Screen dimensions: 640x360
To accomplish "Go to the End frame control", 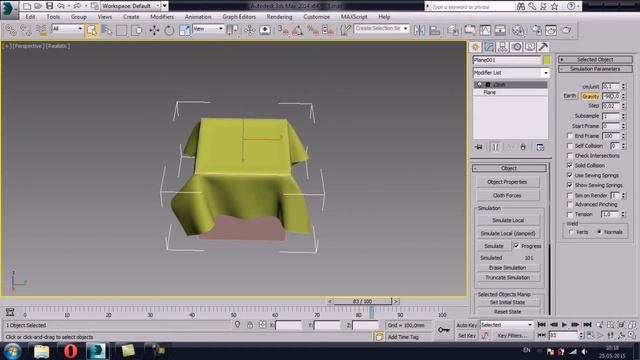I will pos(587,325).
